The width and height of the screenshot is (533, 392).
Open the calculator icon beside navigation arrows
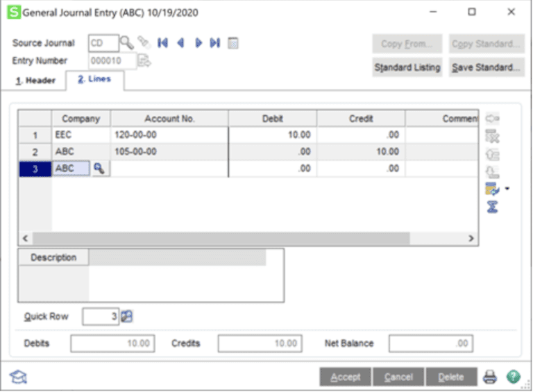(x=233, y=43)
